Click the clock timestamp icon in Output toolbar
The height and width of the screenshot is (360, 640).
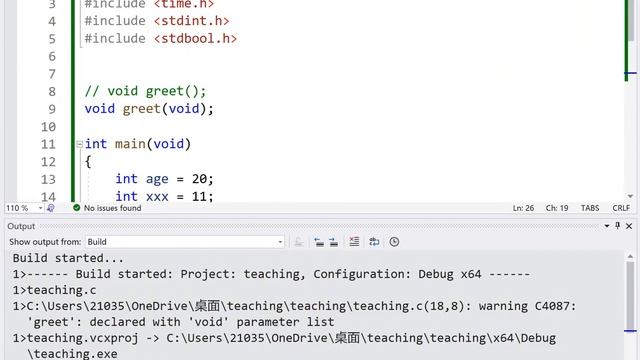pos(394,242)
